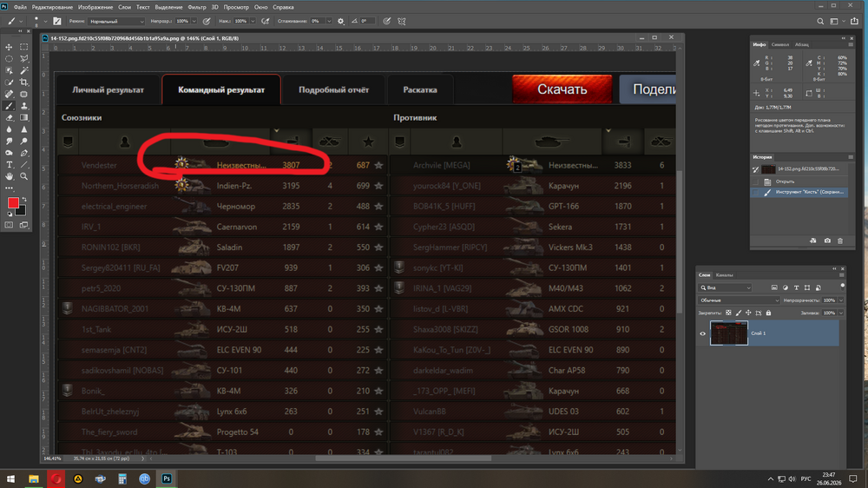Select the Pen tool
The image size is (868, 488).
23,153
